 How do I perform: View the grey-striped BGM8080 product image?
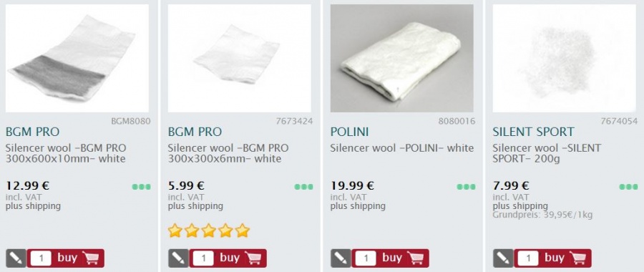pos(77,59)
